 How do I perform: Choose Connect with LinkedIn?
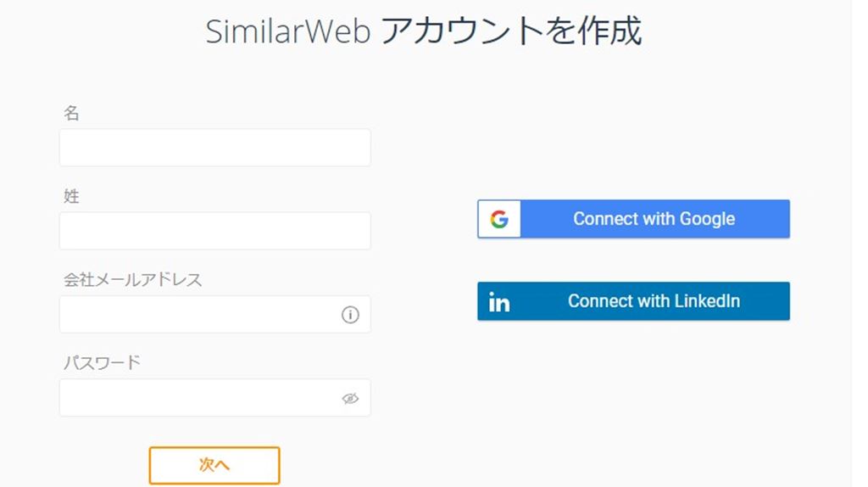[654, 301]
